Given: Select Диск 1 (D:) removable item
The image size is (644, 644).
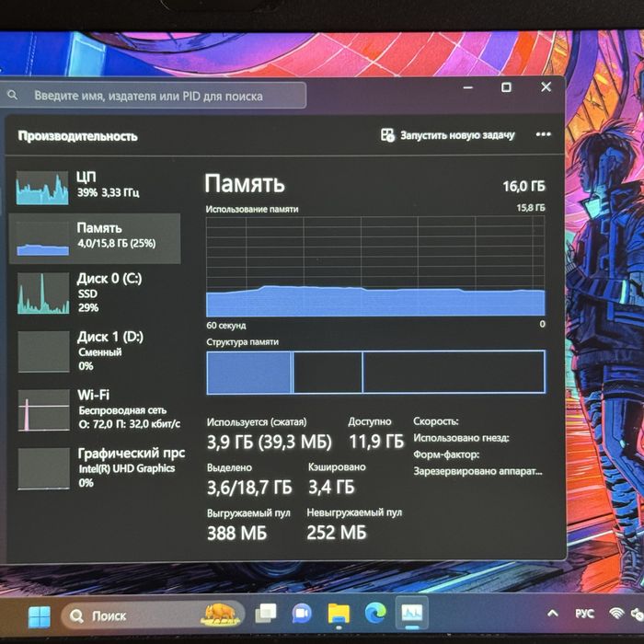Looking at the screenshot, I should pos(95,351).
